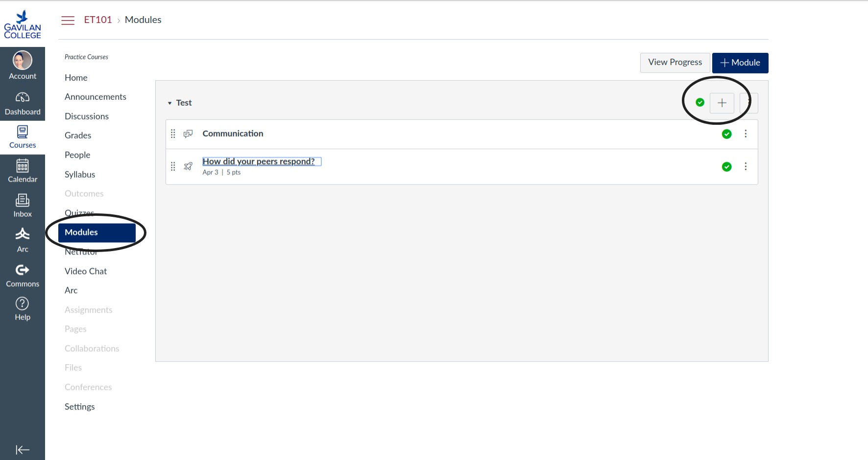Go to Announcements in course menu
Image resolution: width=868 pixels, height=460 pixels.
pyautogui.click(x=96, y=97)
